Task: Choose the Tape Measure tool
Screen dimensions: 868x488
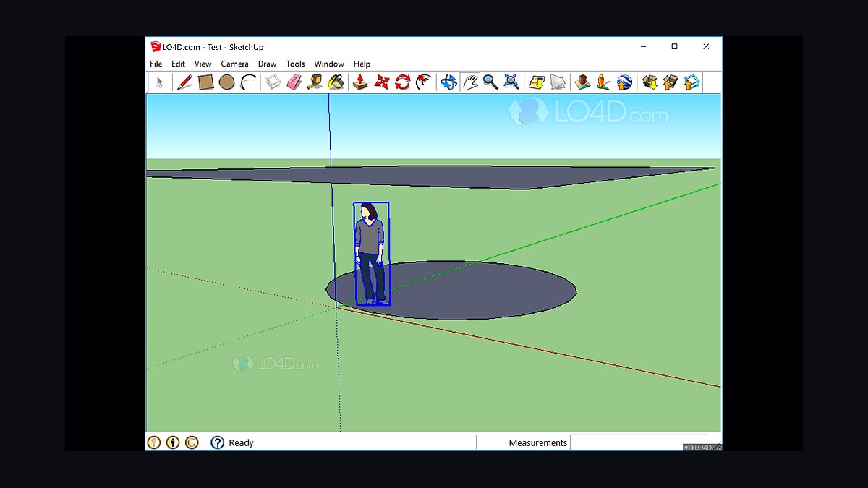Action: [315, 82]
